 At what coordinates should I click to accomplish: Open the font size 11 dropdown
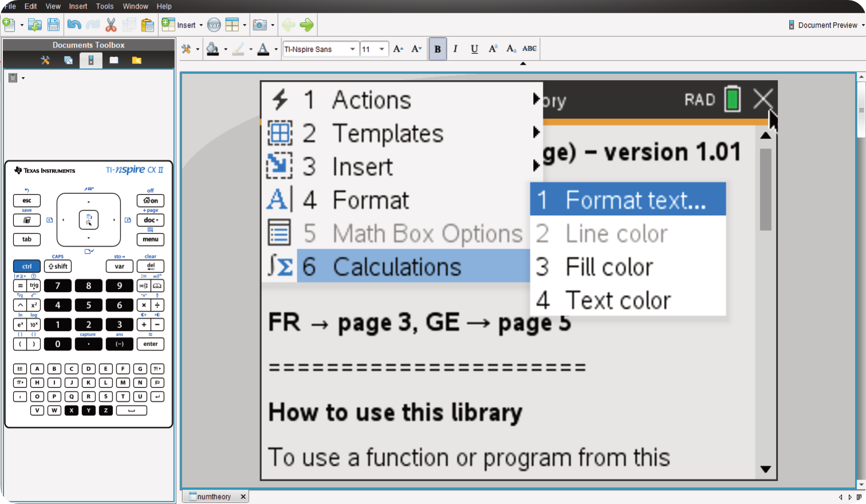point(382,49)
